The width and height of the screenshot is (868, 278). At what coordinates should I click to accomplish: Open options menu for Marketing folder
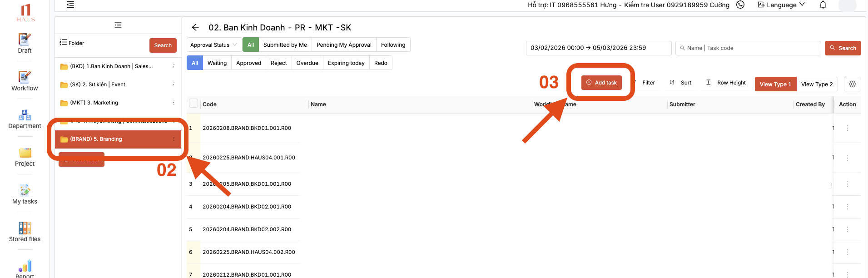pyautogui.click(x=174, y=103)
